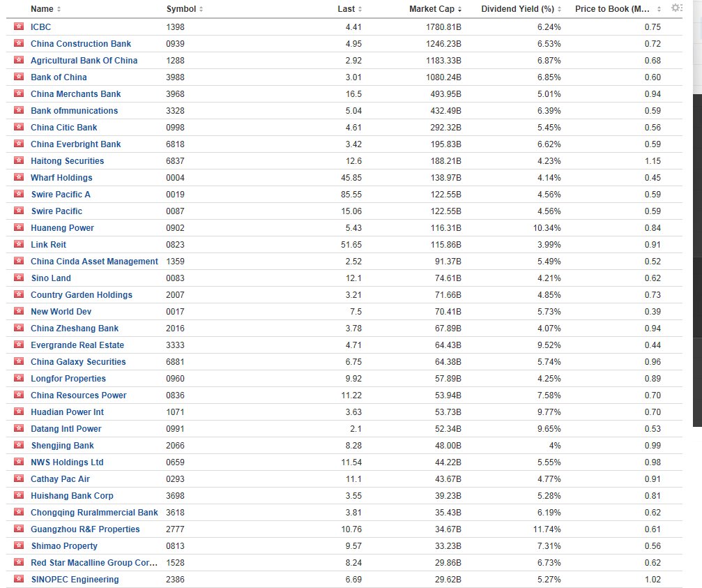Click the flag icon beside Huaneng Power
This screenshot has height=588, width=702.
[x=19, y=227]
